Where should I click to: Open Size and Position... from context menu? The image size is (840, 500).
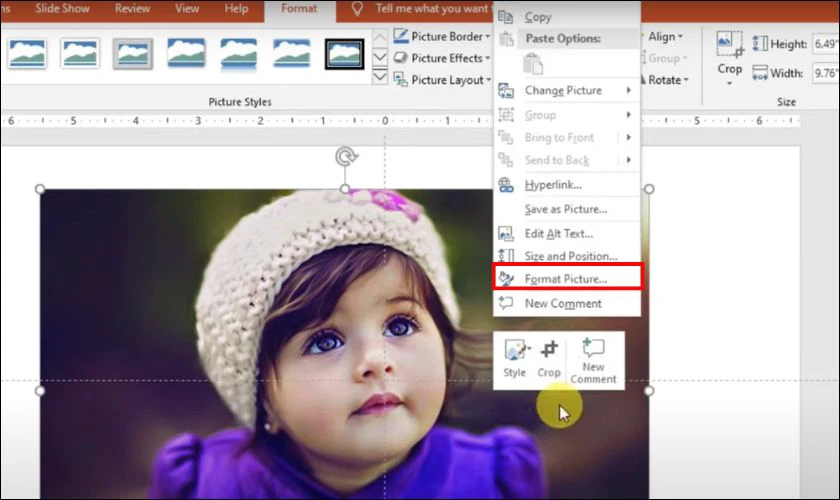tap(566, 256)
